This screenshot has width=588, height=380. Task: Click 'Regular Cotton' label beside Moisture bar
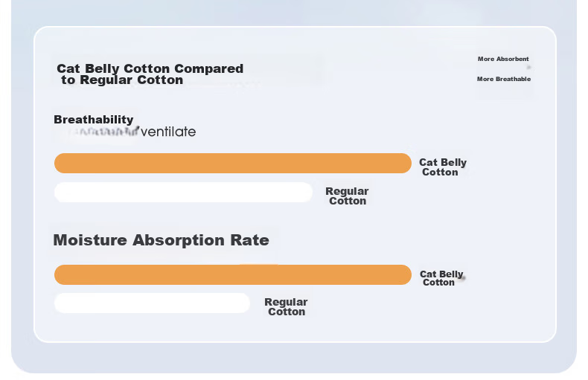[x=286, y=307]
